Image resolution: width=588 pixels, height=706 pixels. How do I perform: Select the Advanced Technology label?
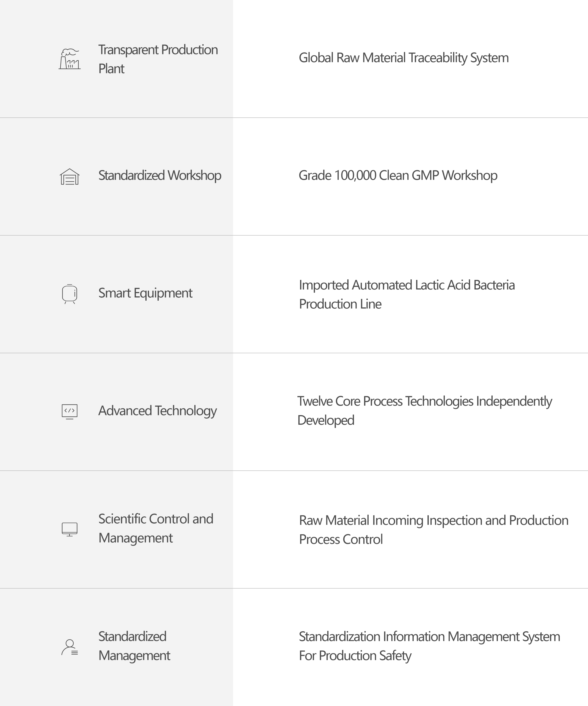coord(157,411)
